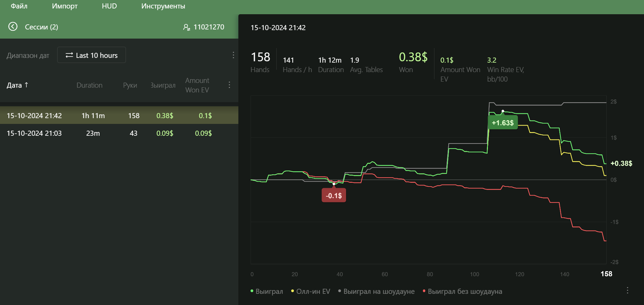Toggle the Выиграл на шоудауне legend series
Image resolution: width=644 pixels, height=305 pixels.
(376, 291)
